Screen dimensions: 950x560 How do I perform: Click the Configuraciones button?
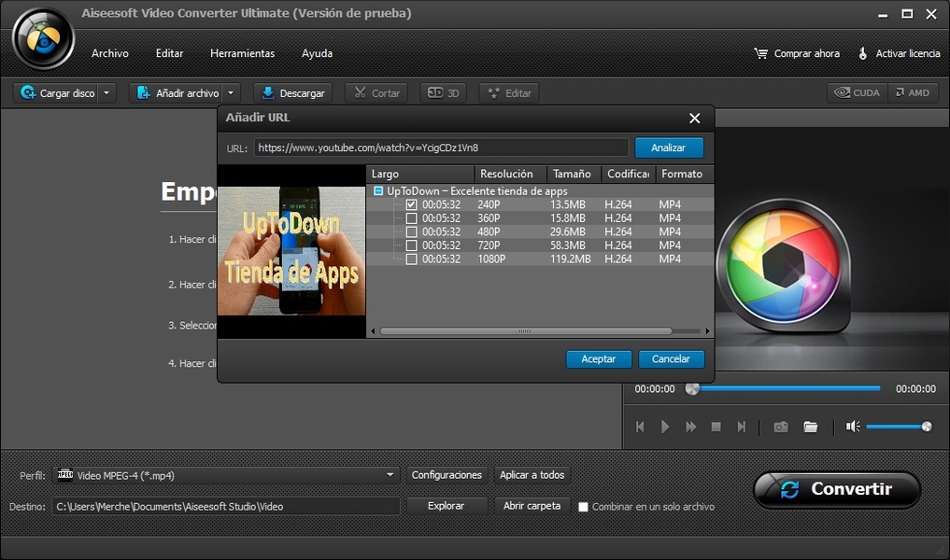pos(447,475)
